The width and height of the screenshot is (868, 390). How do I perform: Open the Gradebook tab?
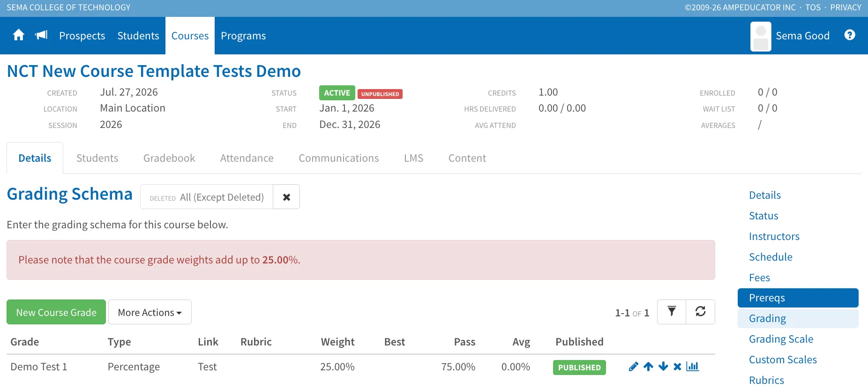[169, 158]
